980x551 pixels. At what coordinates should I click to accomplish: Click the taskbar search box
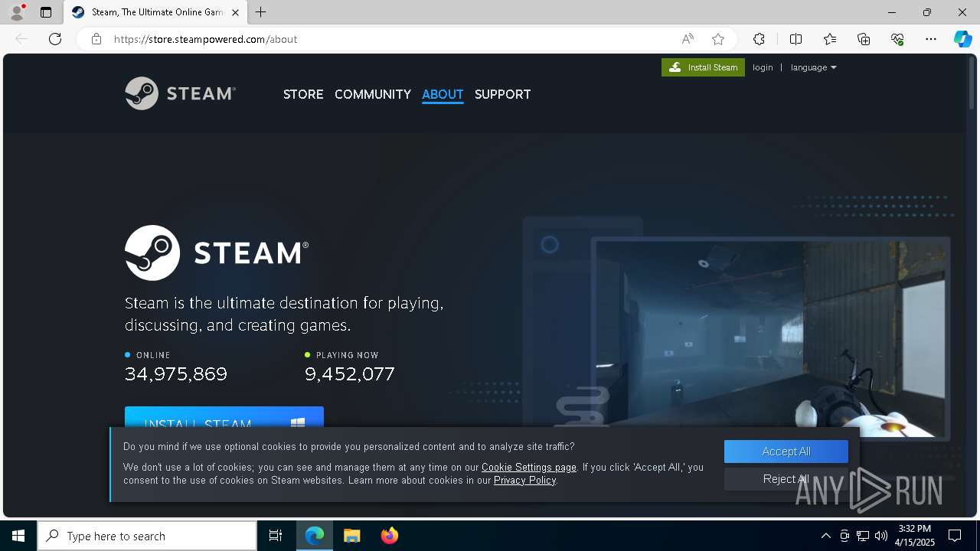click(147, 536)
